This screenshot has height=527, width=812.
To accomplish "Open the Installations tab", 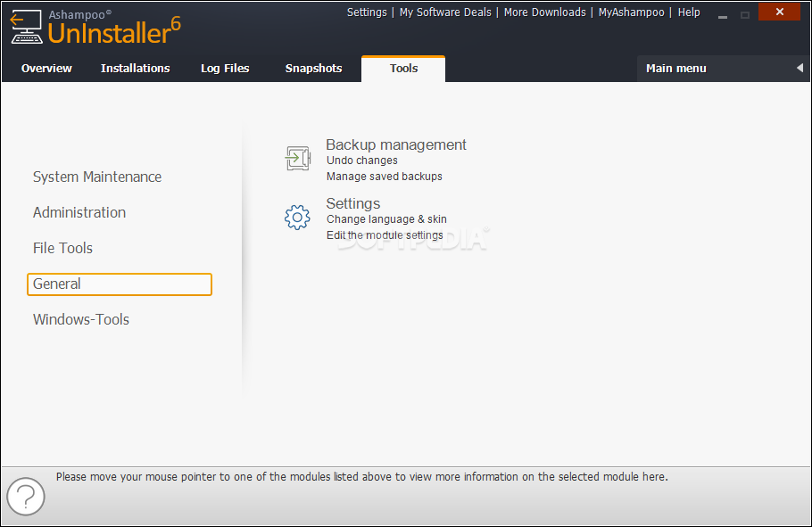I will (135, 69).
